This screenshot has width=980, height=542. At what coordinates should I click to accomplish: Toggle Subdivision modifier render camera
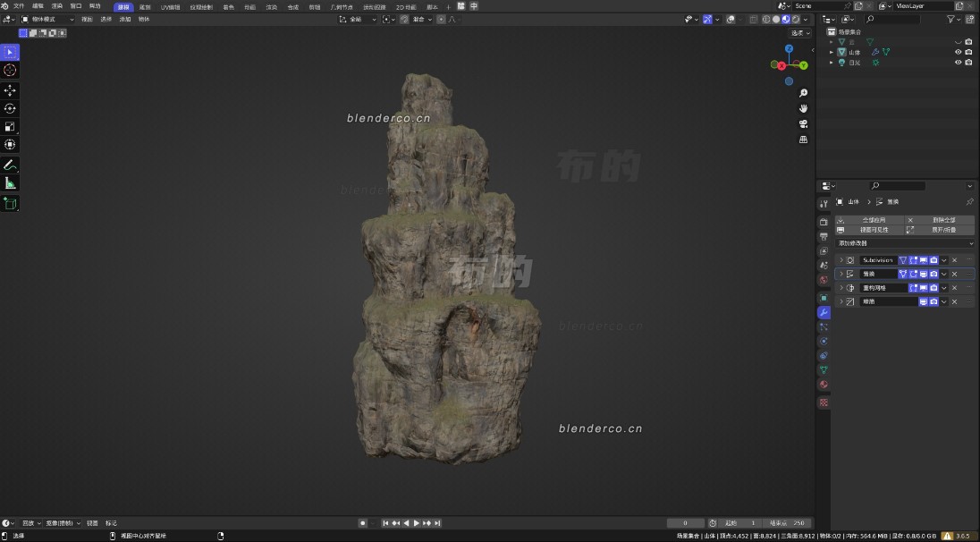point(934,260)
